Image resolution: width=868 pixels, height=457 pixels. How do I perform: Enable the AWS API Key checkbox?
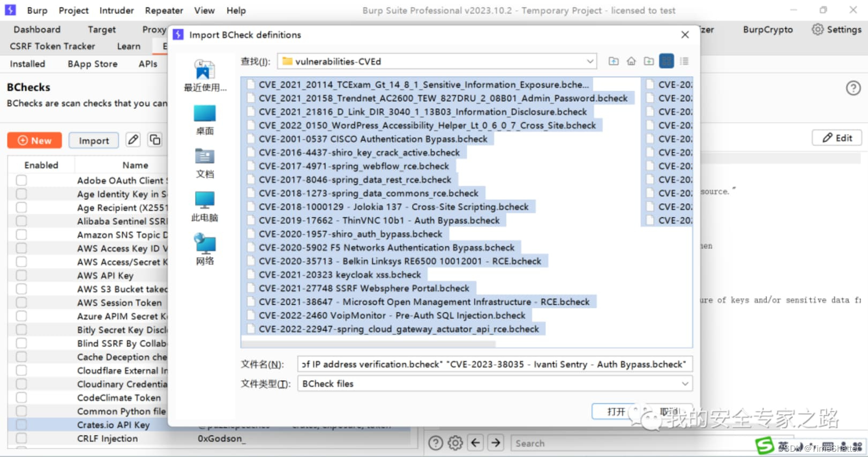tap(21, 275)
